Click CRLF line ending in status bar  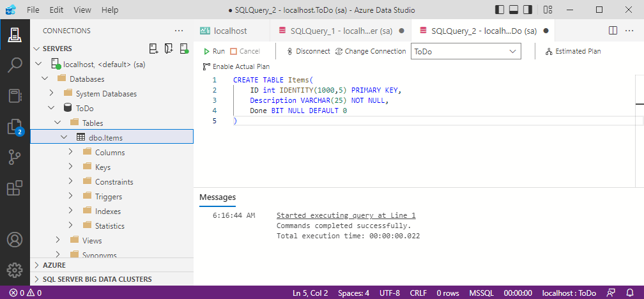418,293
